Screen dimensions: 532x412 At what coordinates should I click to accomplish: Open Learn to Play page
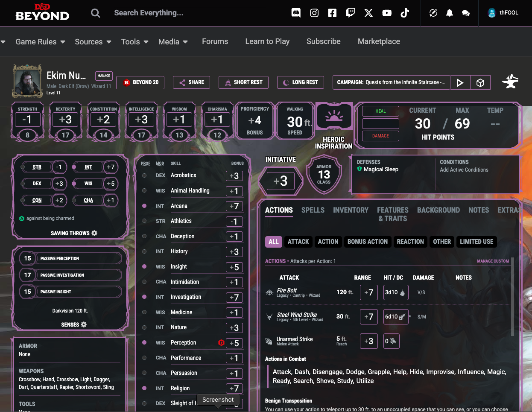(x=267, y=41)
